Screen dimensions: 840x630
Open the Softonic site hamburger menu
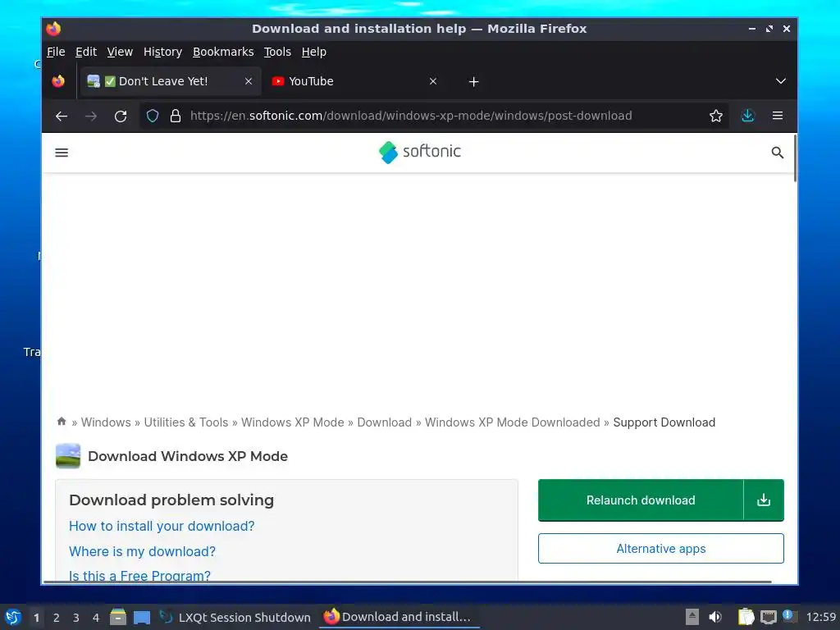click(62, 153)
